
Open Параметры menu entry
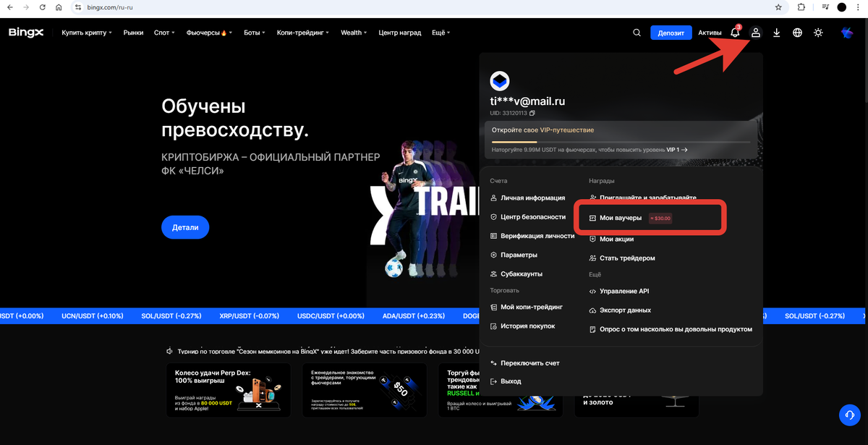point(514,255)
